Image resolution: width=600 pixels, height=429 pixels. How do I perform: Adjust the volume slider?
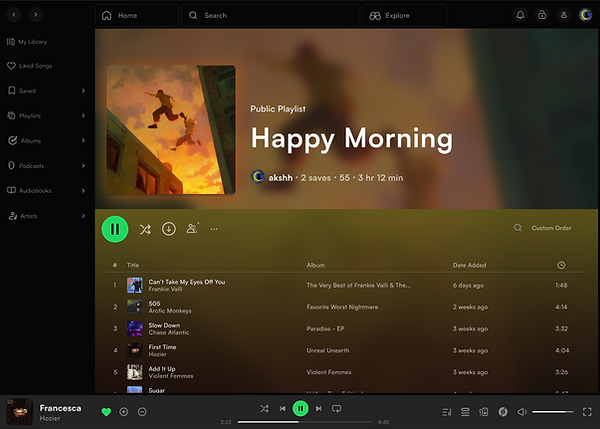[553, 412]
